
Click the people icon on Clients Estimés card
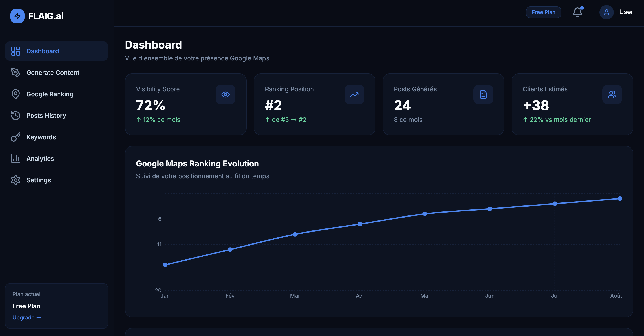click(x=612, y=95)
